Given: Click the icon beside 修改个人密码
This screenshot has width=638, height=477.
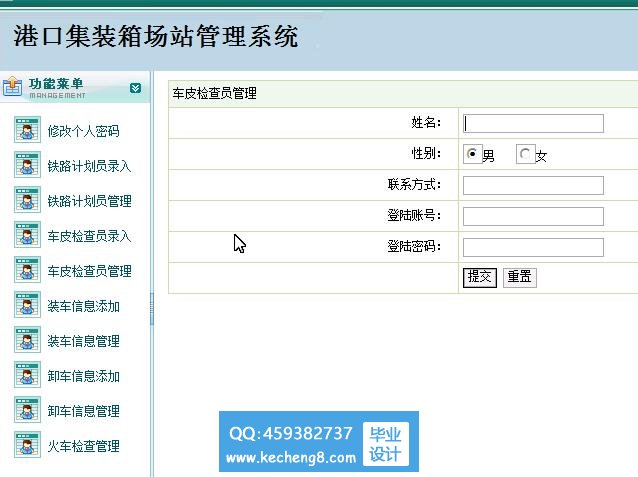Looking at the screenshot, I should coord(27,130).
